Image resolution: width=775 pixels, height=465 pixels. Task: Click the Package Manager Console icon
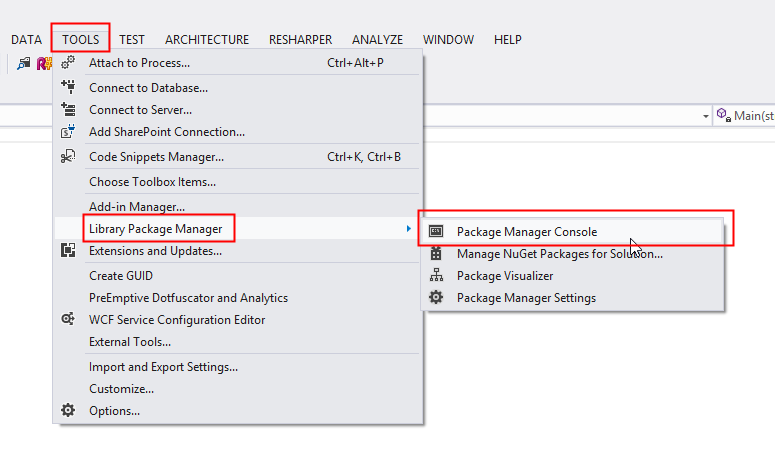[436, 231]
